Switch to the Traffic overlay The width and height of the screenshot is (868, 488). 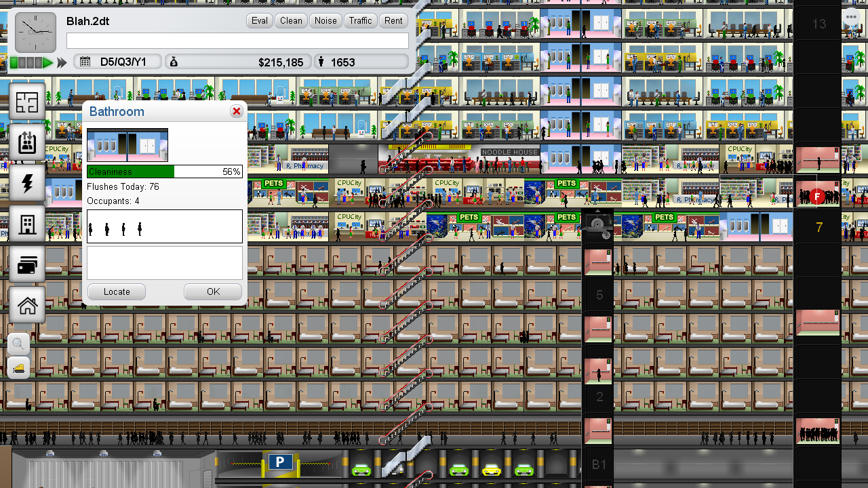coord(360,20)
